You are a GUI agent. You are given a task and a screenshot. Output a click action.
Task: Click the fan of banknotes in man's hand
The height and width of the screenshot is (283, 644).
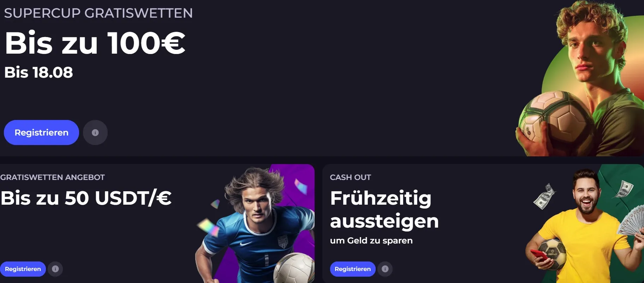point(631,221)
